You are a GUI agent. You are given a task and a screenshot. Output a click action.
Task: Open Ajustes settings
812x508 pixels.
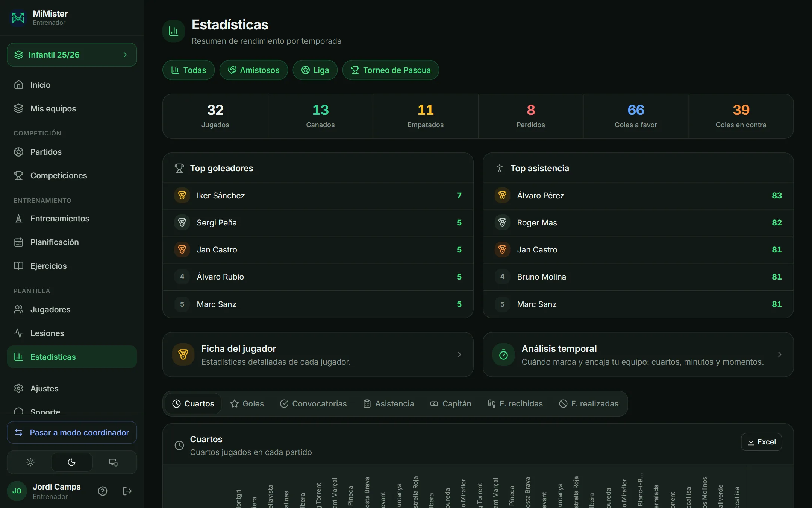(x=72, y=388)
